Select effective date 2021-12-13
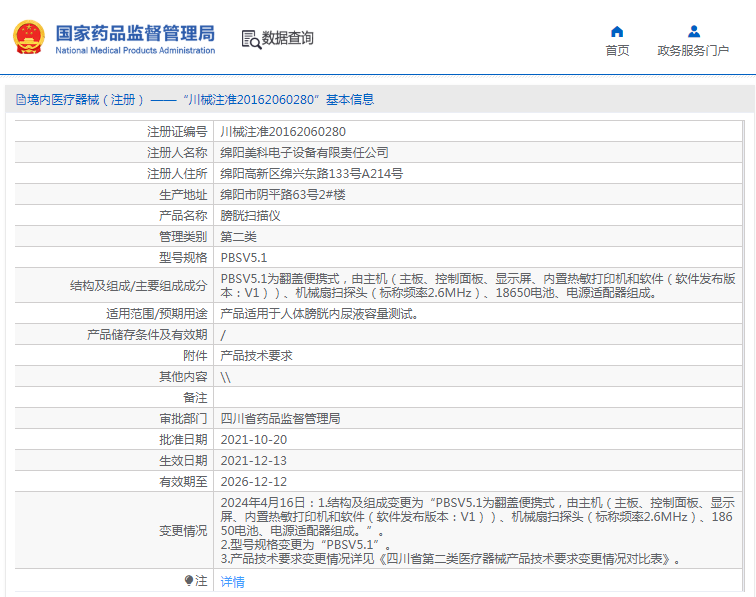This screenshot has height=597, width=756. pyautogui.click(x=254, y=461)
